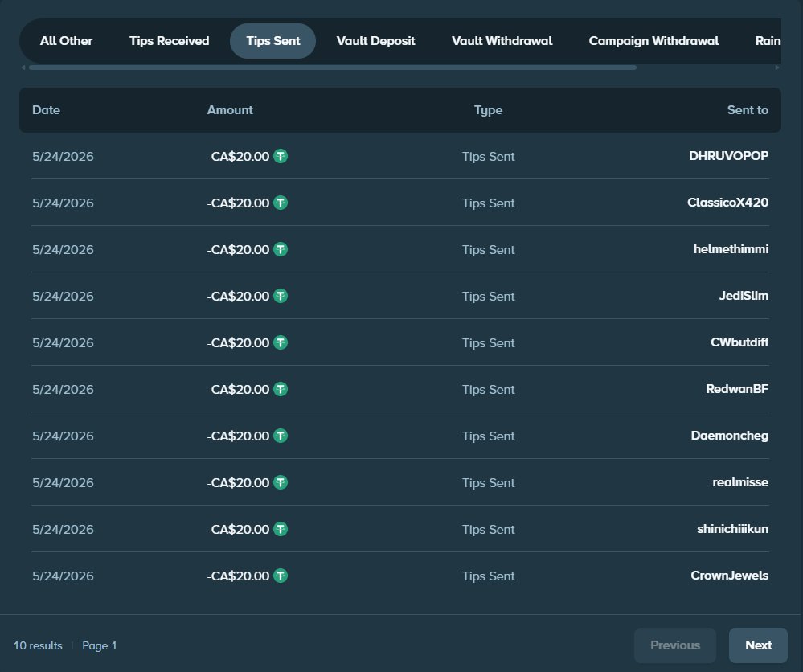Click the tab strip horizontal scrollbar
The width and height of the screenshot is (803, 672).
(x=333, y=68)
